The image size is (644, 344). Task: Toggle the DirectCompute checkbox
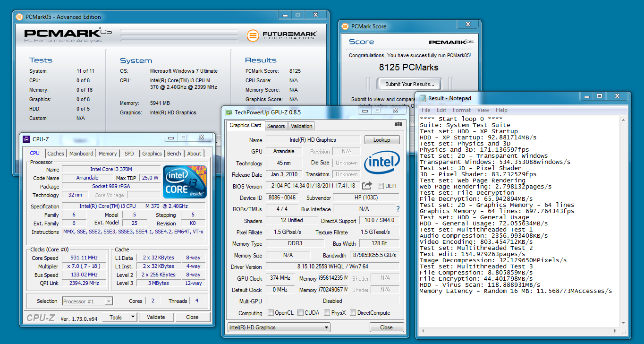click(353, 313)
